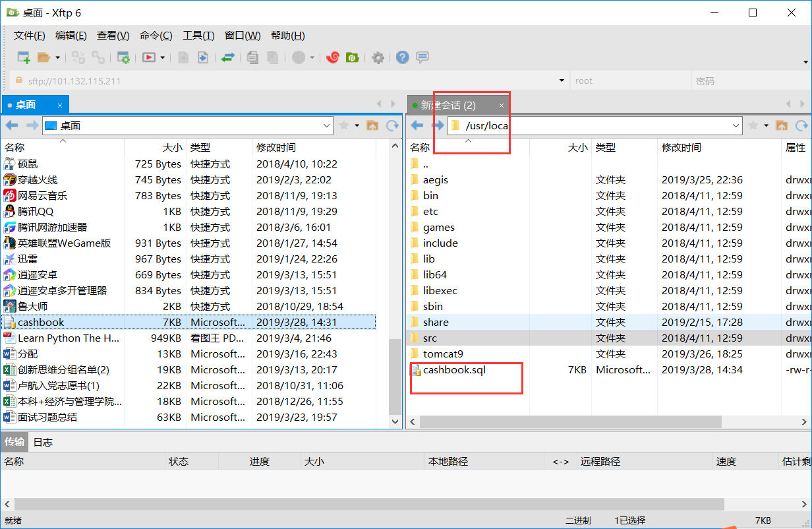Open the 查看(V) menu
Screen dimensions: 812x529
[113, 36]
